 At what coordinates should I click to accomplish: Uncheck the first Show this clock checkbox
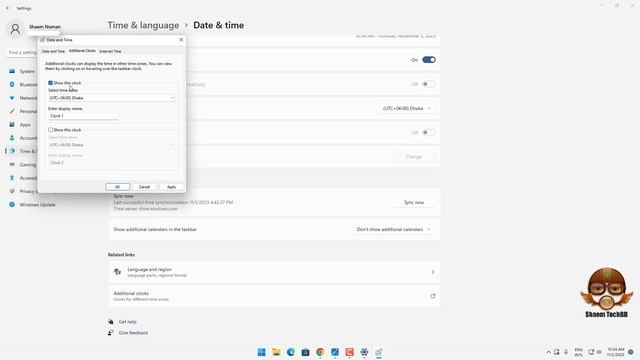coord(51,83)
